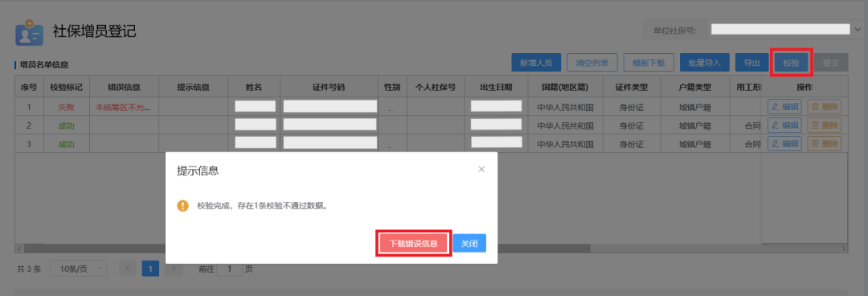The width and height of the screenshot is (868, 296).
Task: Click the 个人社保号 column header
Action: pyautogui.click(x=435, y=87)
